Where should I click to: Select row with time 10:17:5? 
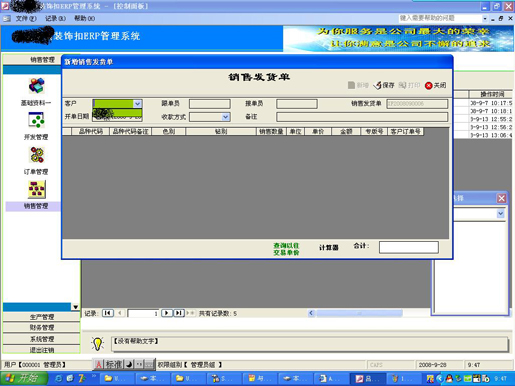click(x=491, y=103)
